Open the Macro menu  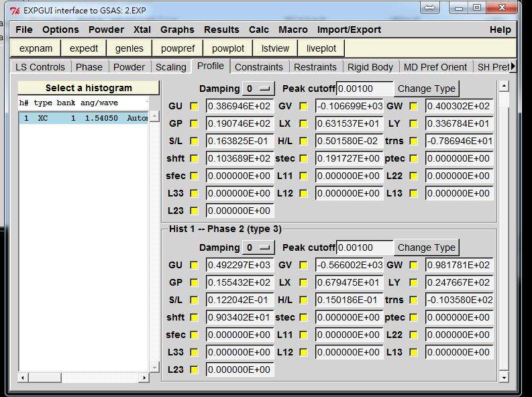pos(293,30)
